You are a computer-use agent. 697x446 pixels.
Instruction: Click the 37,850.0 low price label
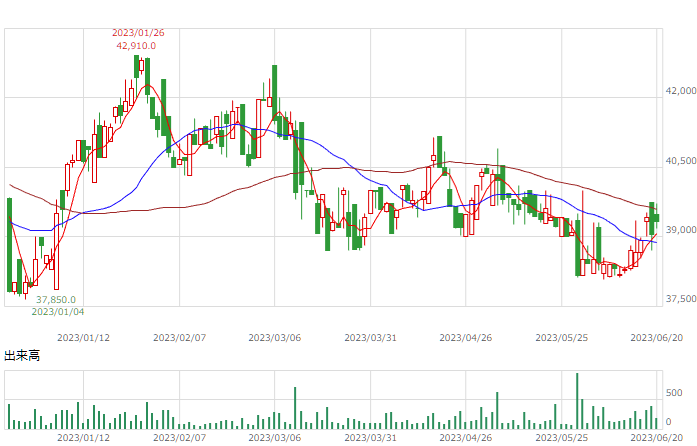point(56,300)
